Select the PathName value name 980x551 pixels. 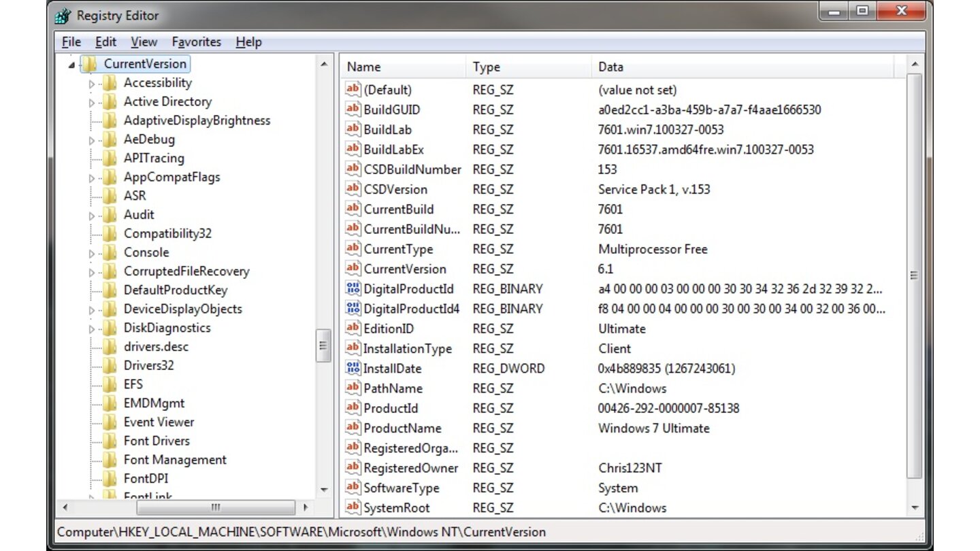393,388
